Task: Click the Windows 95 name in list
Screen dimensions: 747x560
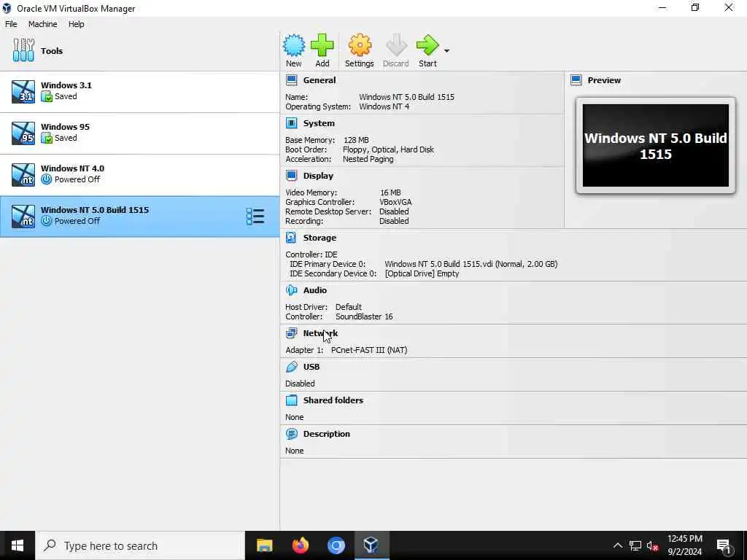Action: (x=65, y=127)
